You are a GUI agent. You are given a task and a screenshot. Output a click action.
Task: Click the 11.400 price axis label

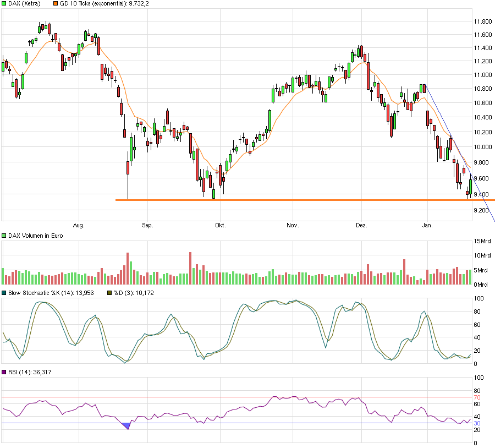tap(483, 48)
